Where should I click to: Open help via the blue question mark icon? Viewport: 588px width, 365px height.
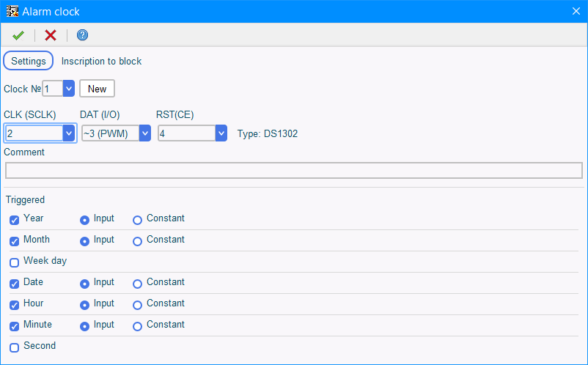(82, 35)
